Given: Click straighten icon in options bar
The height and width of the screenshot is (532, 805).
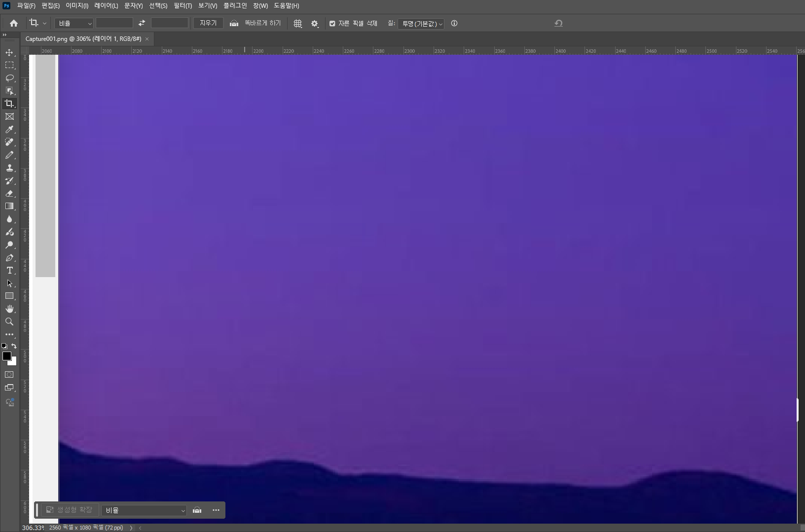Looking at the screenshot, I should click(234, 23).
